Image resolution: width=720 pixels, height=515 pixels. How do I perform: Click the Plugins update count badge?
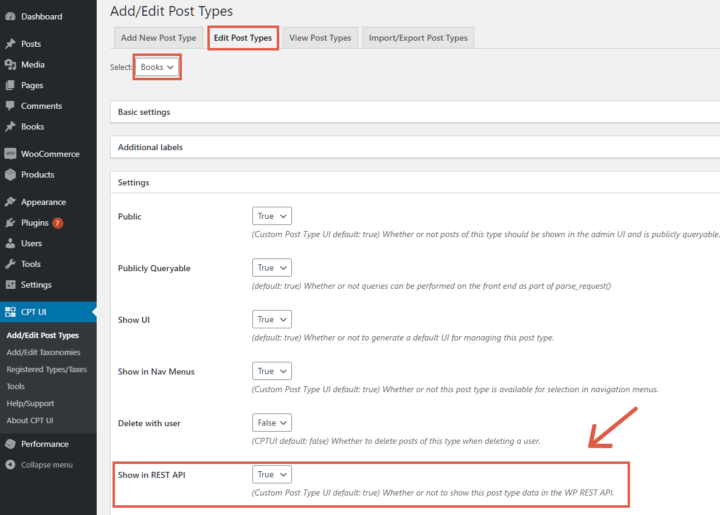click(57, 223)
